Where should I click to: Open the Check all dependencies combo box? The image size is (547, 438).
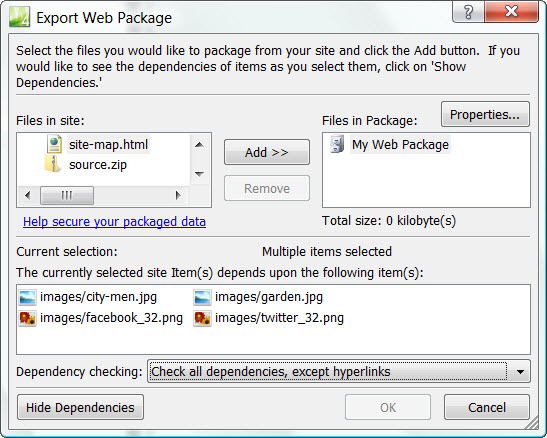pos(339,372)
